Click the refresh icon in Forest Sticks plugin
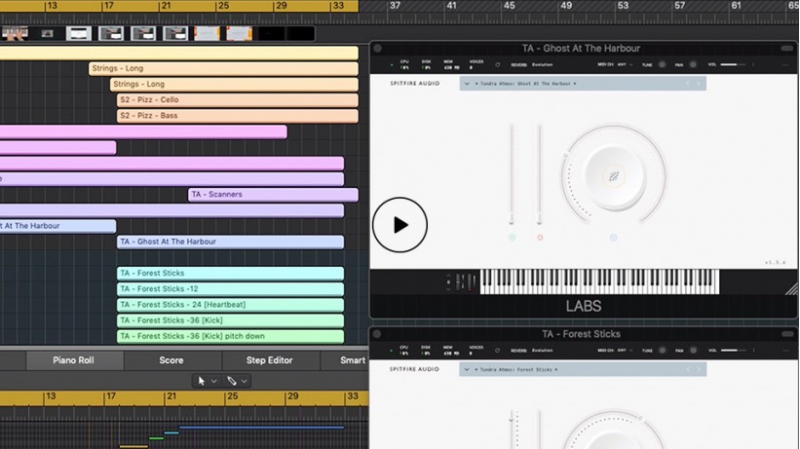 click(x=497, y=351)
